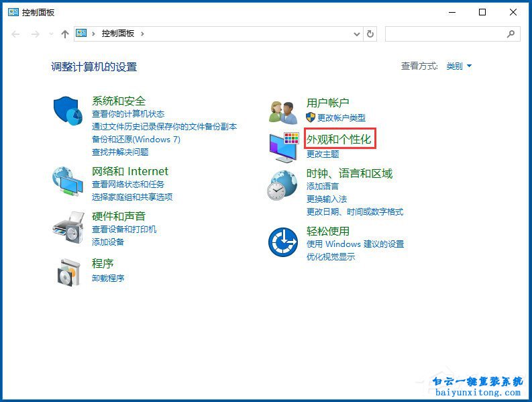
Task: Minimize the control panel window
Action: [x=452, y=13]
